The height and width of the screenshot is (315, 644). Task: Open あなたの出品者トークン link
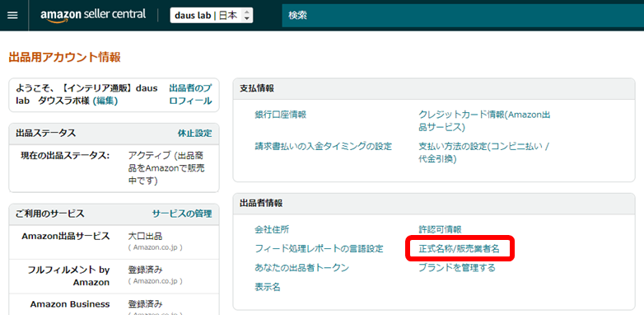(301, 268)
